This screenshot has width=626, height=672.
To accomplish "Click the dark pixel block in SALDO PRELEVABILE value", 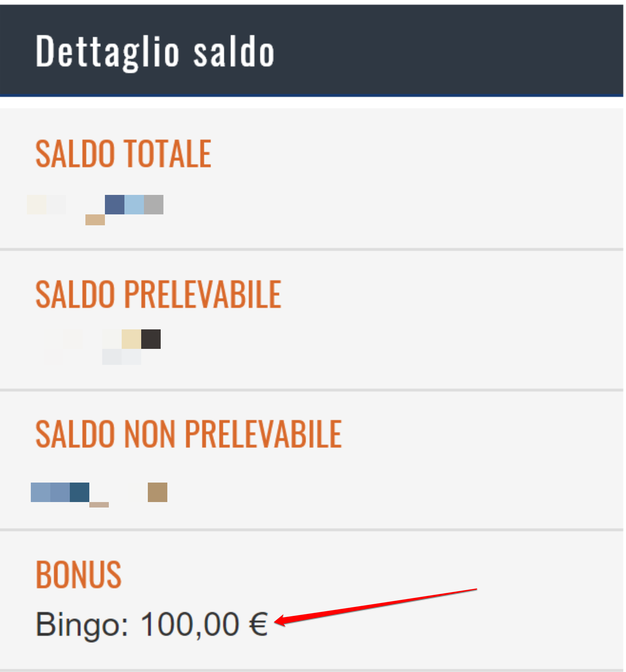I will [151, 339].
